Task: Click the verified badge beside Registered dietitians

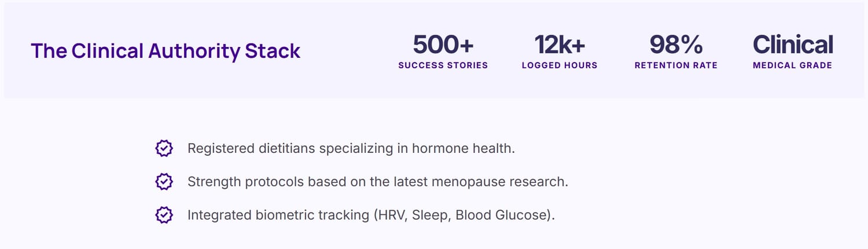Action: click(164, 148)
